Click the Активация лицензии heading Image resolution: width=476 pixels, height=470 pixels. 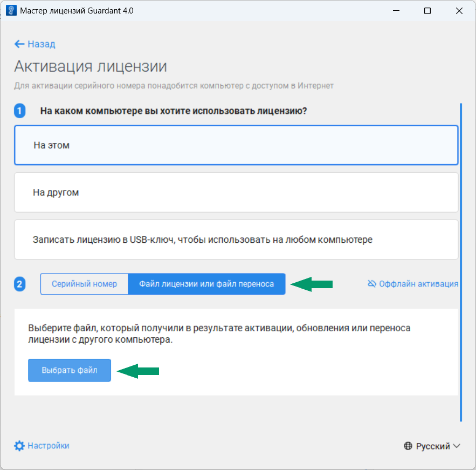(91, 66)
